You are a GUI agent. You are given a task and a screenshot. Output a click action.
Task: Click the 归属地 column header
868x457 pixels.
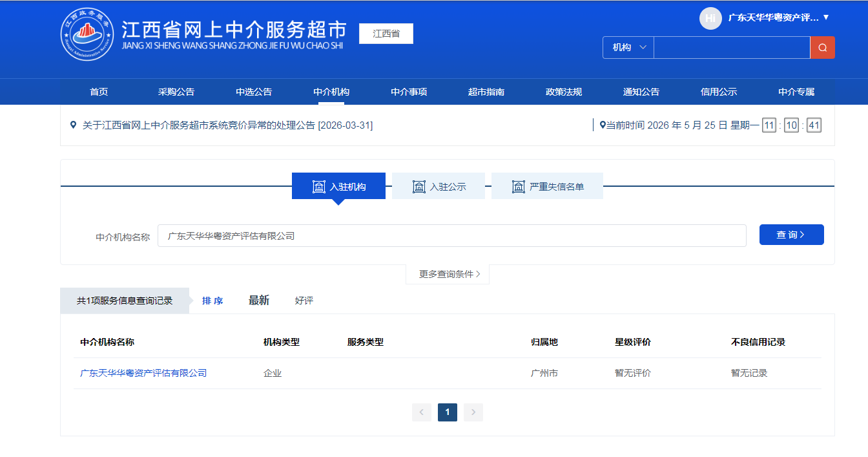[x=544, y=342]
